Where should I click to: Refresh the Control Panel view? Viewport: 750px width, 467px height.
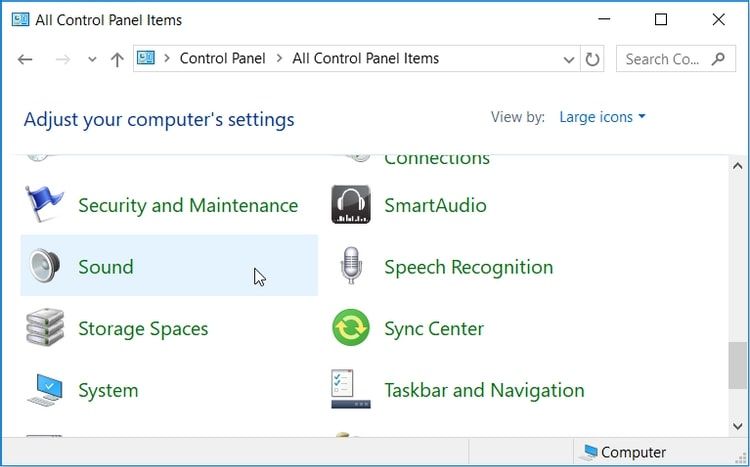593,59
